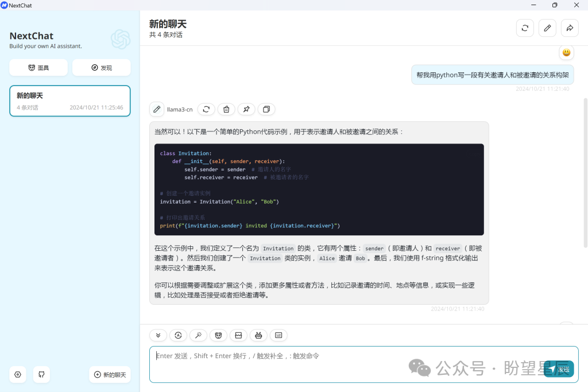Switch model with robot icon
This screenshot has height=392, width=588.
(x=258, y=335)
